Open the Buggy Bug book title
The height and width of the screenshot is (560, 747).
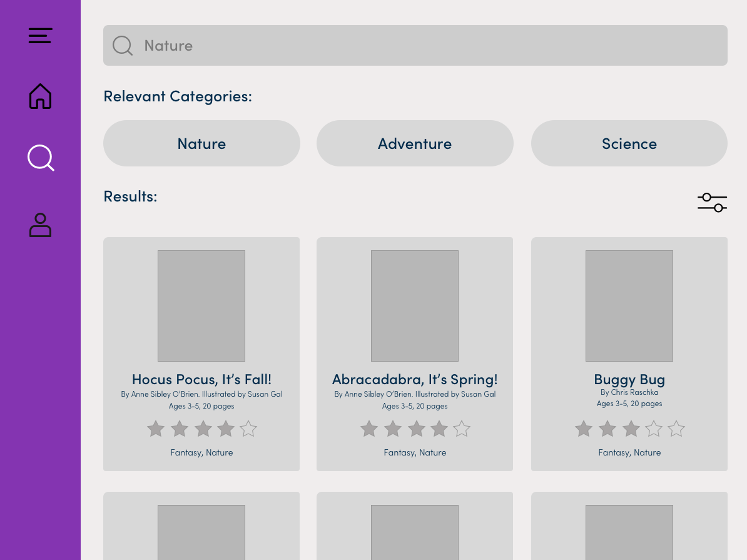pyautogui.click(x=629, y=379)
